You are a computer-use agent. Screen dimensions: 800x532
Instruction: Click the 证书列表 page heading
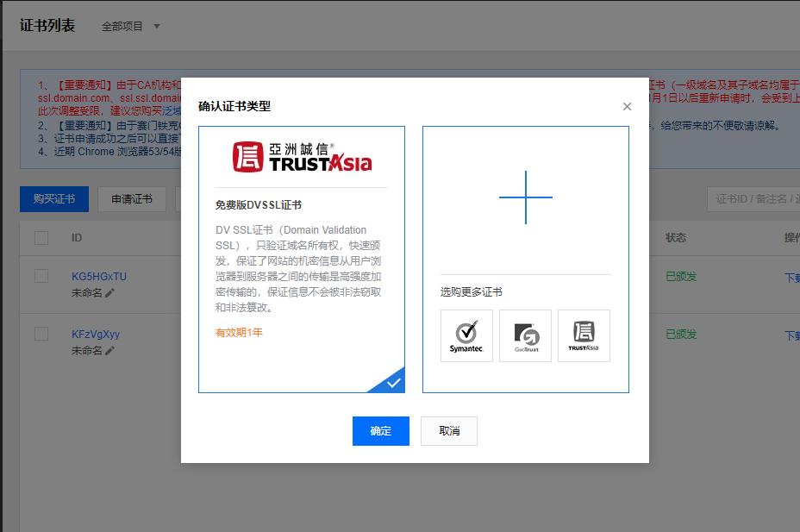coord(47,26)
